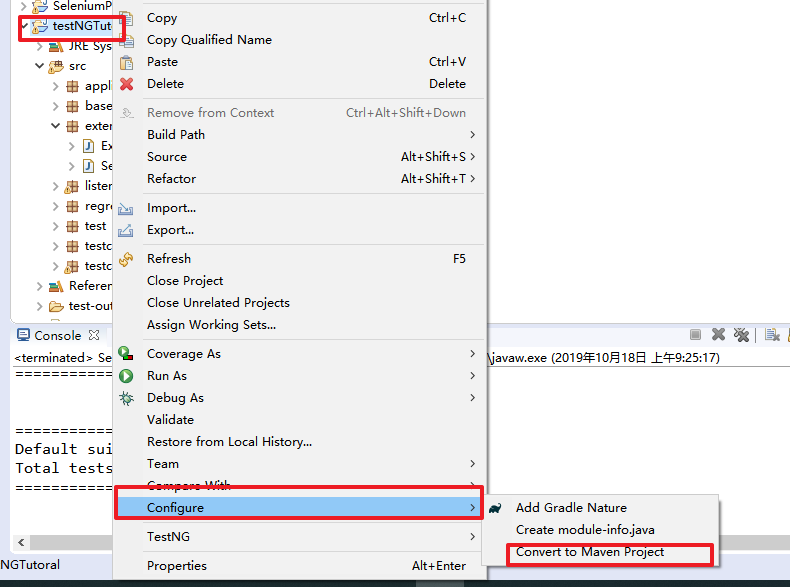Open Properties from the context menu
The image size is (790, 587).
[x=300, y=566]
